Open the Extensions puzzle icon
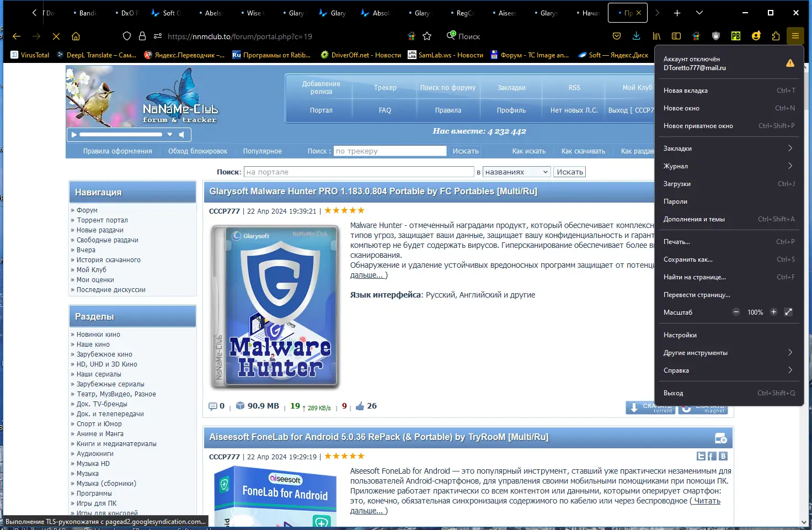812x530 pixels. coord(776,36)
